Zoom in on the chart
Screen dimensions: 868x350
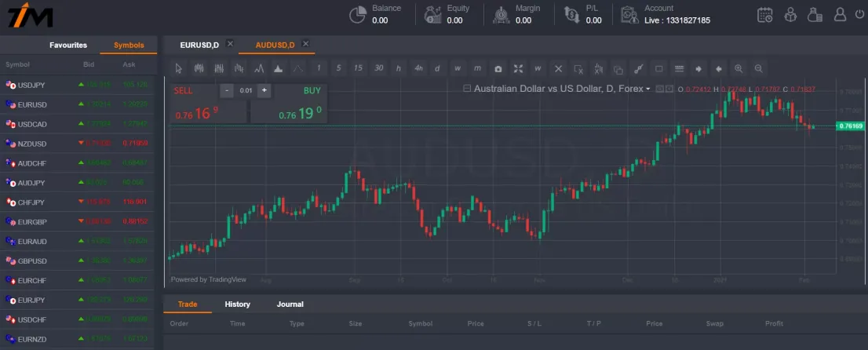739,69
